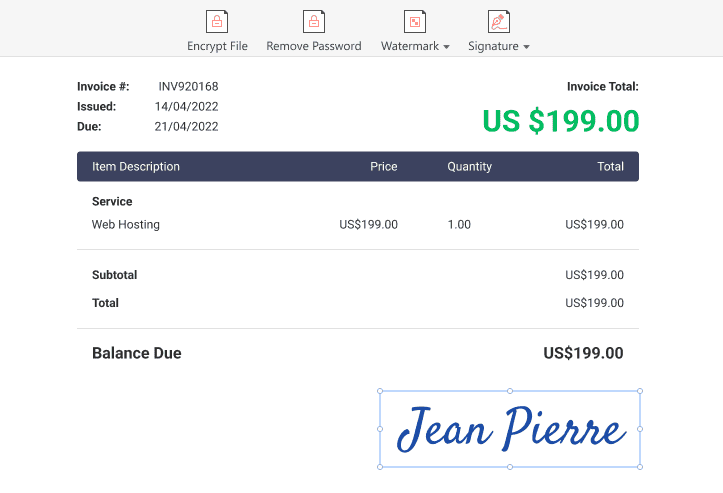Click the signature box top-center handle
Viewport: 723px width, 493px height.
coord(510,391)
